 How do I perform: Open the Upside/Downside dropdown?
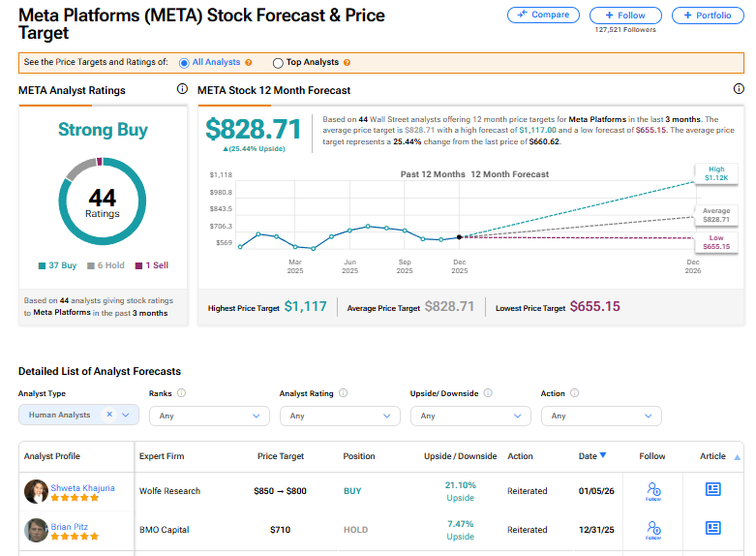coord(469,416)
